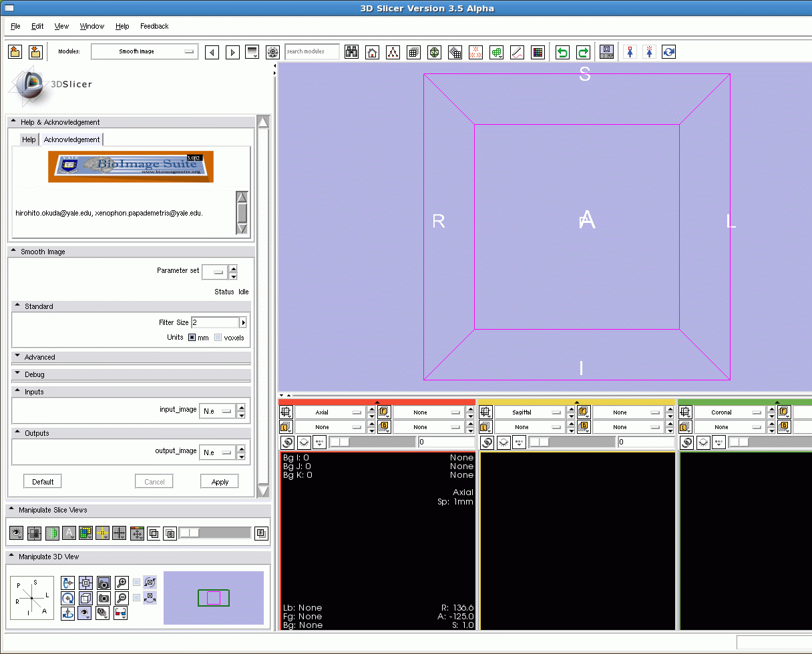Image resolution: width=812 pixels, height=654 pixels.
Task: Click the green Undo arrow icon
Action: (x=562, y=52)
